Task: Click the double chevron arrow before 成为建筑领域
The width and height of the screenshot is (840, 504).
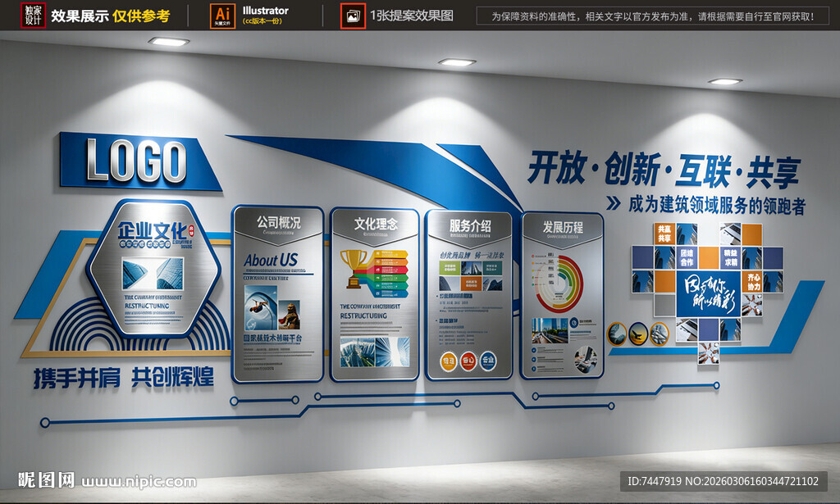Action: pos(613,202)
